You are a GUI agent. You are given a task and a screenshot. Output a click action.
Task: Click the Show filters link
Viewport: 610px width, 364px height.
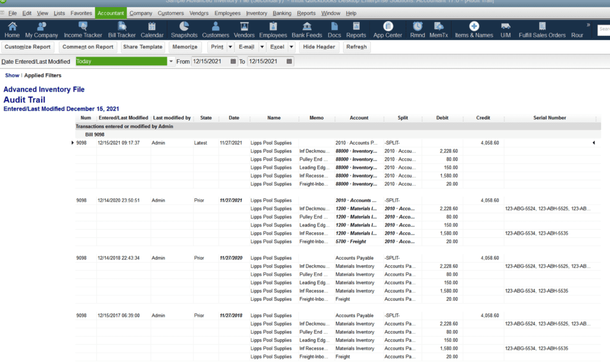pyautogui.click(x=12, y=75)
